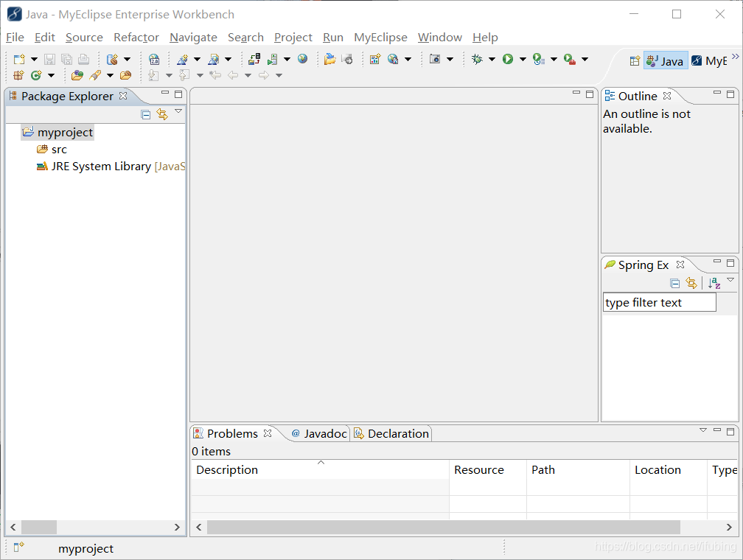This screenshot has height=560, width=743.
Task: Sort by Description column header
Action: click(321, 469)
